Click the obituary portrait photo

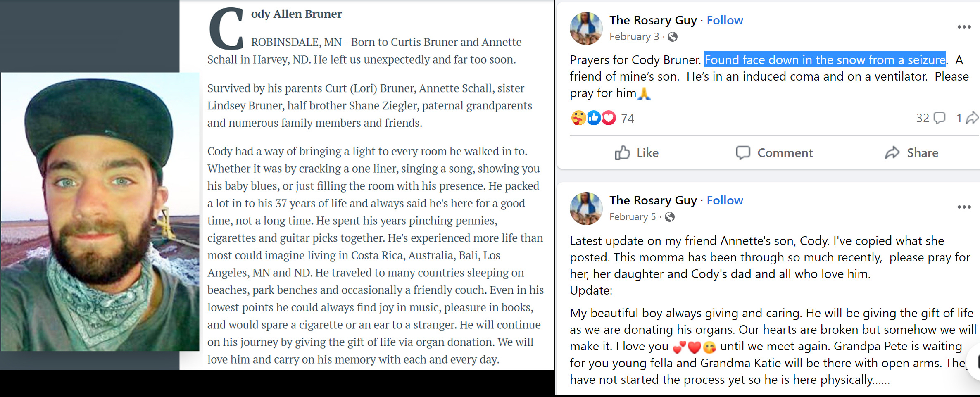pyautogui.click(x=100, y=212)
